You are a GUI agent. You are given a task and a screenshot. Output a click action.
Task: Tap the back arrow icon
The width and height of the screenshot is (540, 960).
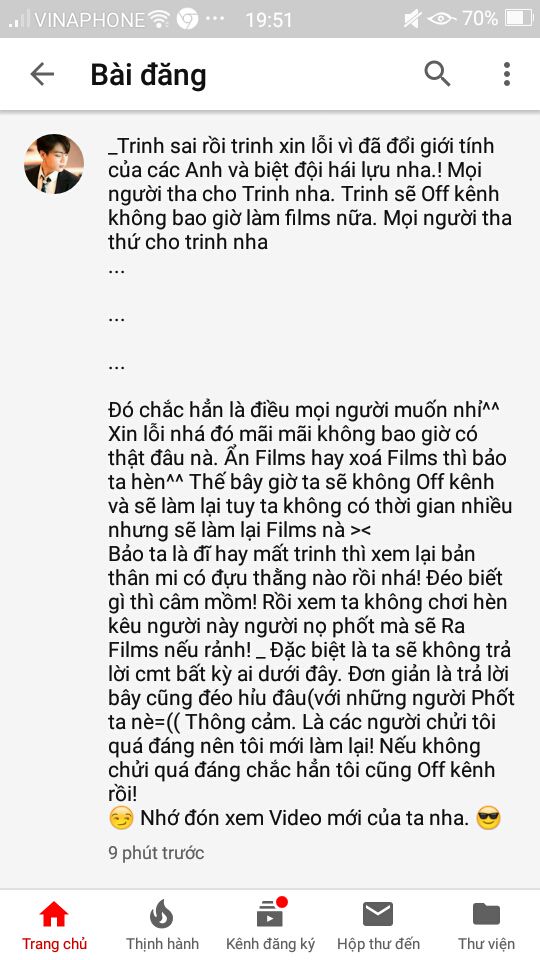tap(42, 74)
